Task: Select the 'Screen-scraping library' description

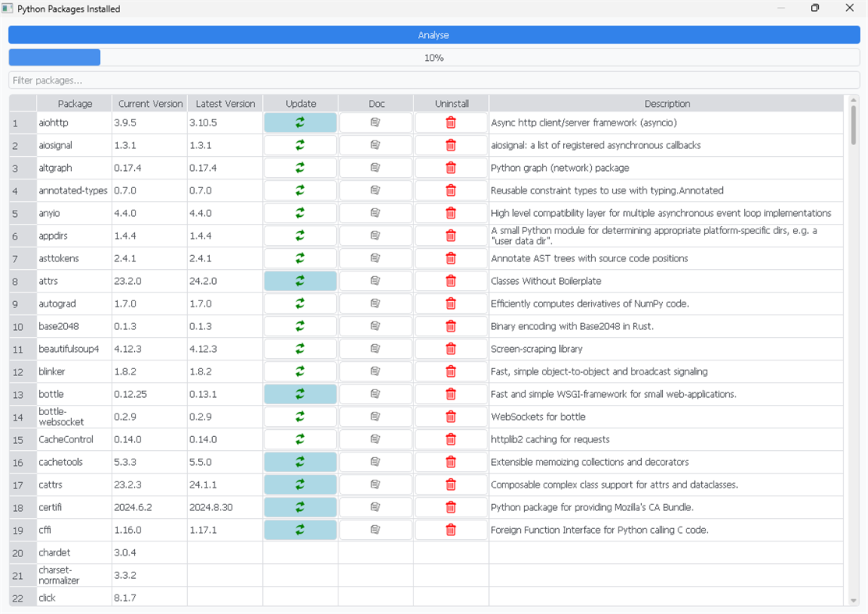Action: click(x=666, y=349)
